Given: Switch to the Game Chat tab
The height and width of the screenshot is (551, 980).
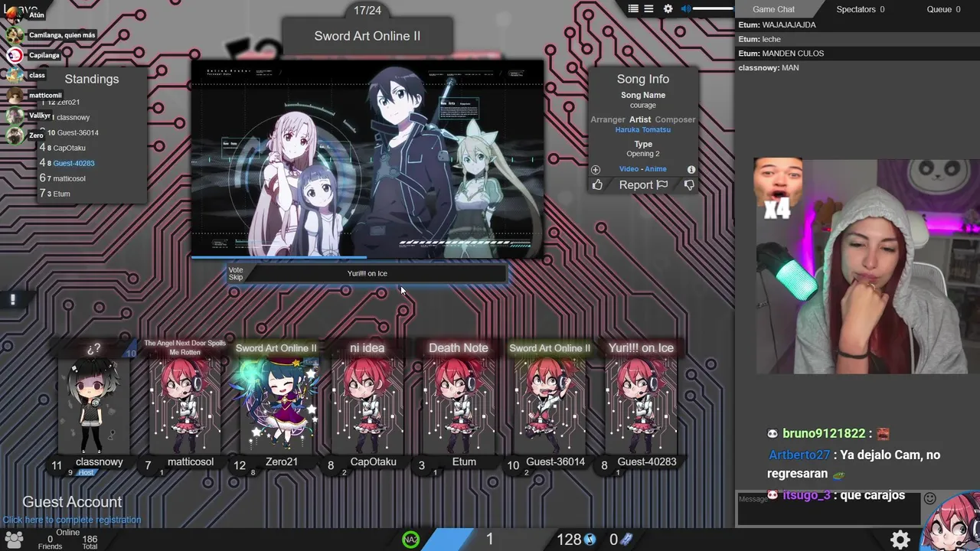Looking at the screenshot, I should (x=773, y=9).
